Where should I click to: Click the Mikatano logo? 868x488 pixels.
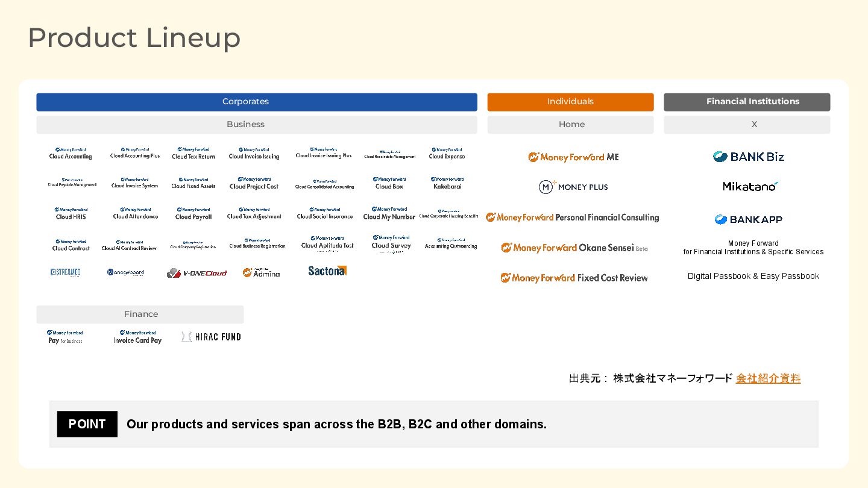pos(750,186)
